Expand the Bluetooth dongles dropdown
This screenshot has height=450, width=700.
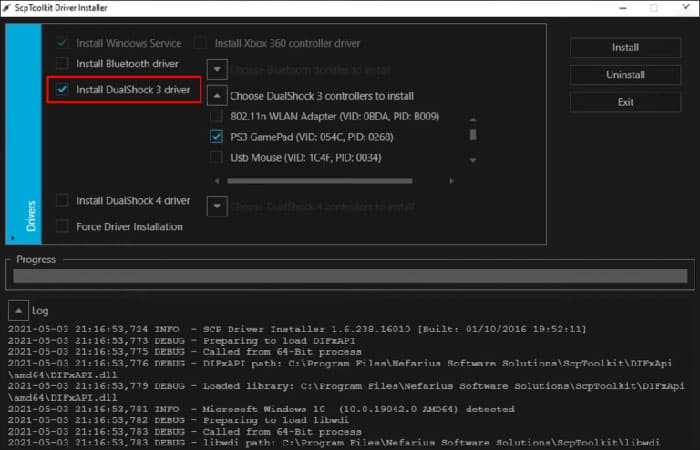pos(217,69)
